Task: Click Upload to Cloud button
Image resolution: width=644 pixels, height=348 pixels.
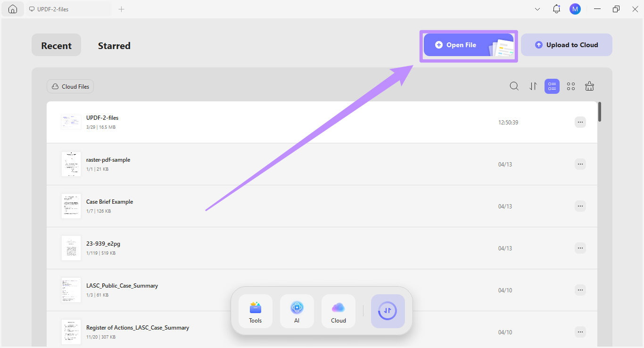Action: [566, 45]
